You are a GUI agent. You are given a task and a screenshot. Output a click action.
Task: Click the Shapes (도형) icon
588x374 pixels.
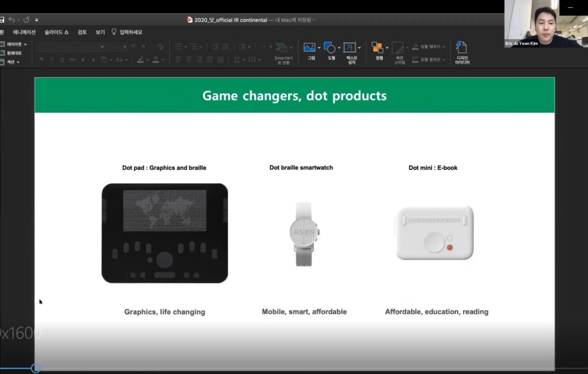(329, 48)
